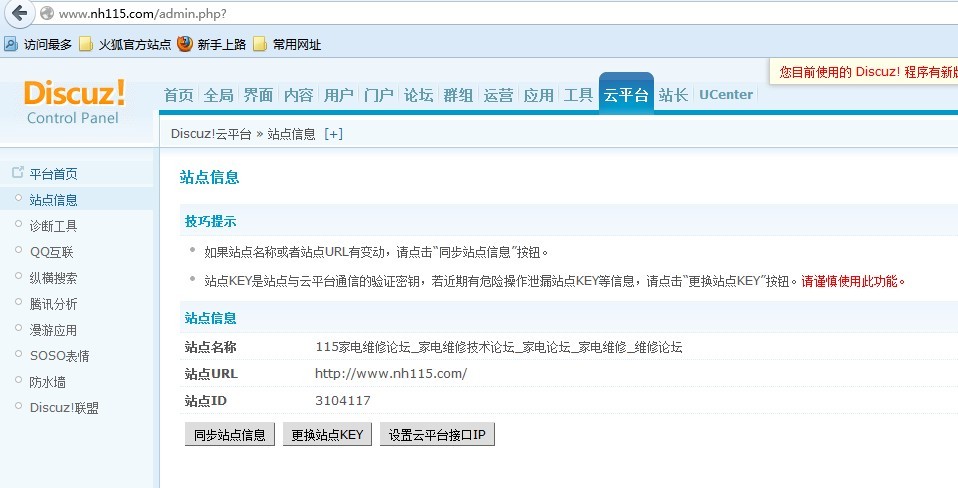
Task: Open the 全局 tab
Action: click(x=218, y=95)
